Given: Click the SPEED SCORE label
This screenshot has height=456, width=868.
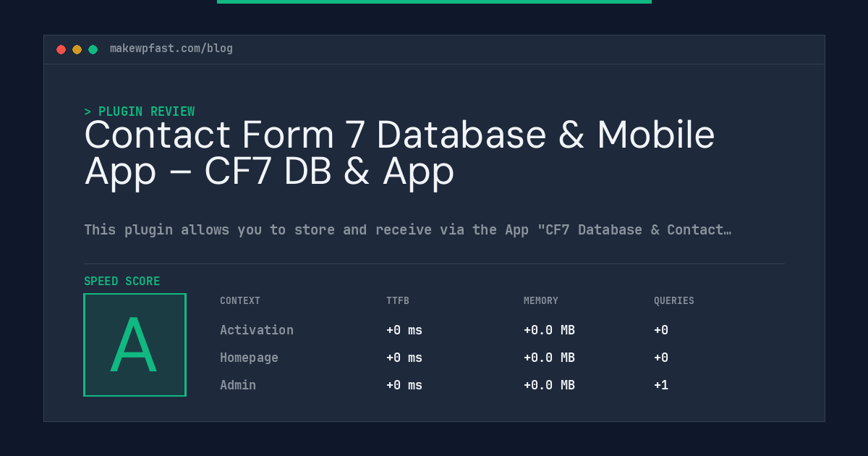Looking at the screenshot, I should point(122,282).
